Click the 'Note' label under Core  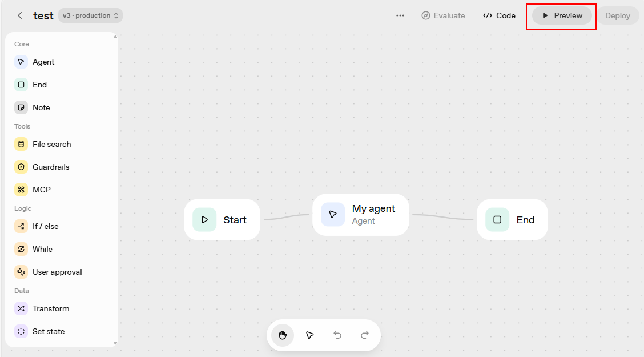pos(41,107)
